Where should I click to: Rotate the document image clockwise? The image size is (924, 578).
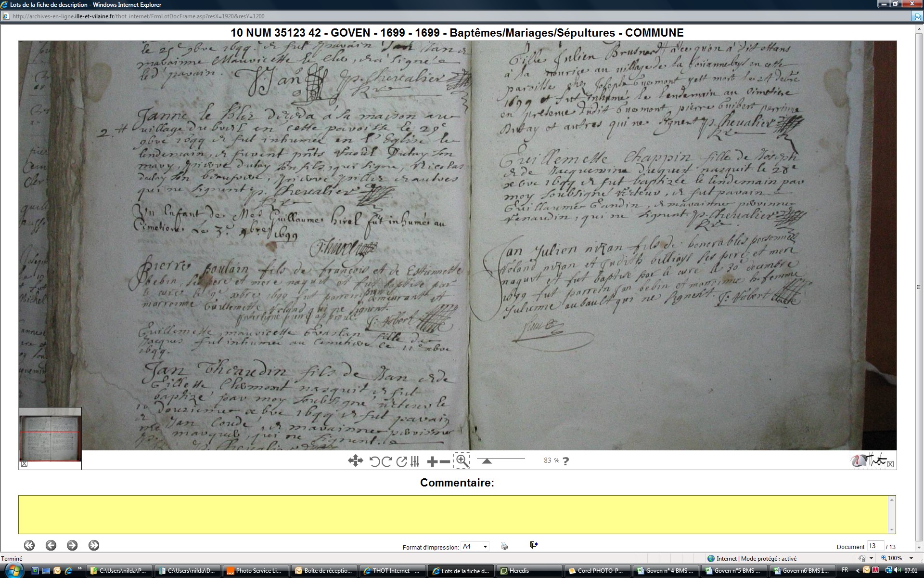[386, 461]
